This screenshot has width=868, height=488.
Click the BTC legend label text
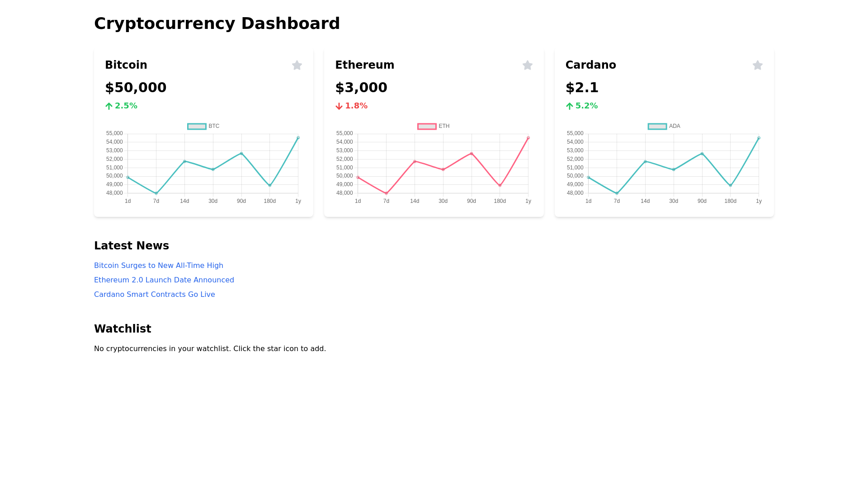214,127
